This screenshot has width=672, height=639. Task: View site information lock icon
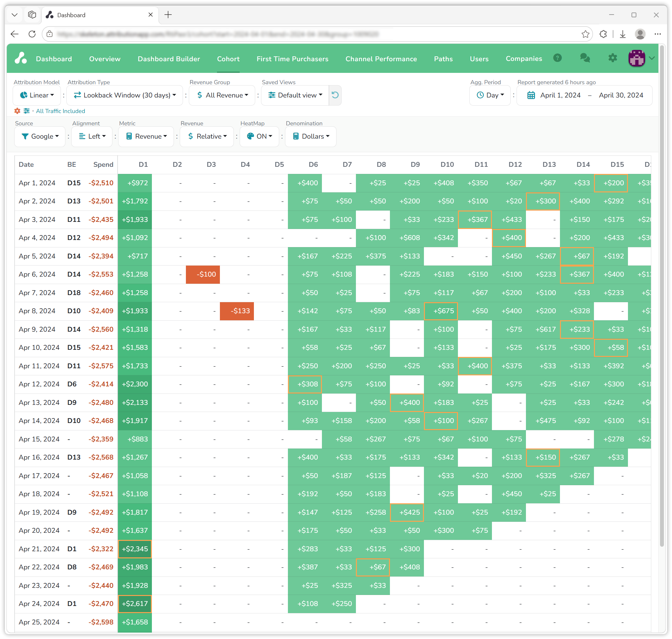point(50,34)
